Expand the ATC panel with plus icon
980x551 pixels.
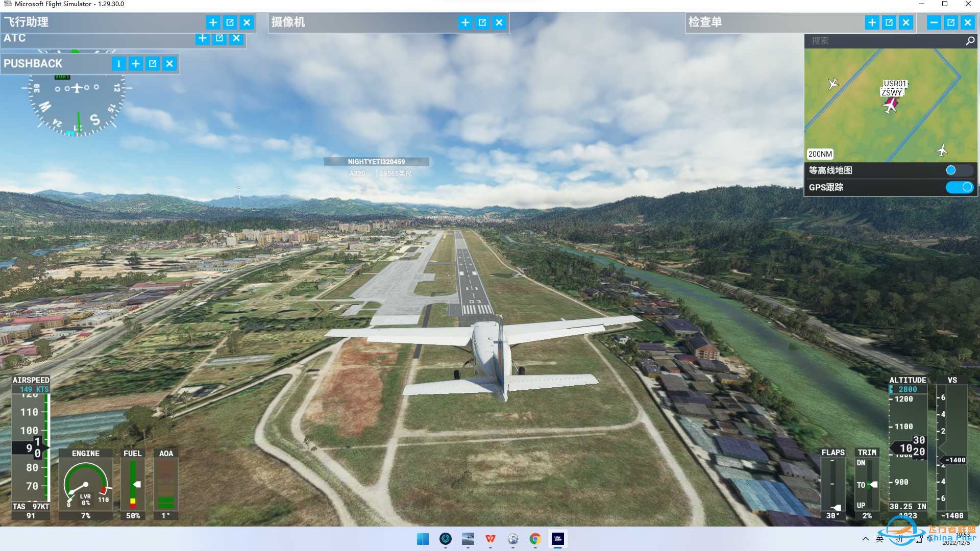pyautogui.click(x=203, y=38)
